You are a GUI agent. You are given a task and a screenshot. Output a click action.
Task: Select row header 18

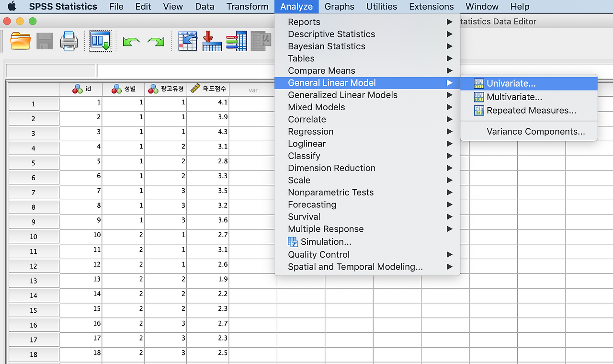tap(34, 354)
